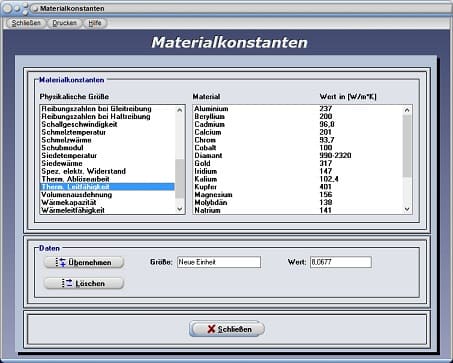Click the value 102,4 for Kalium
This screenshot has width=453, height=363.
329,179
